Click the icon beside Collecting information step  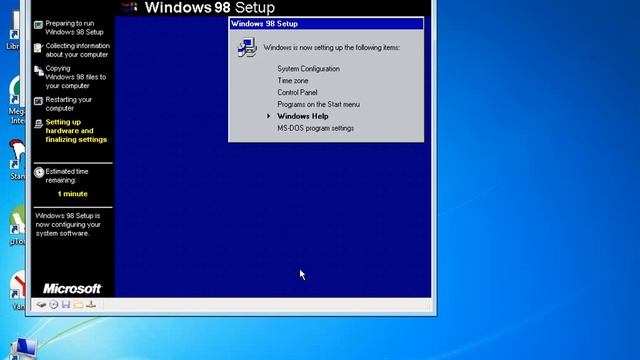point(38,48)
